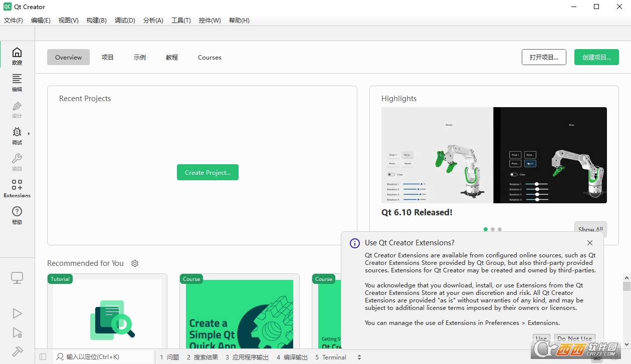This screenshot has height=364, width=631.
Task: Open the 构建(B) menu
Action: 96,21
